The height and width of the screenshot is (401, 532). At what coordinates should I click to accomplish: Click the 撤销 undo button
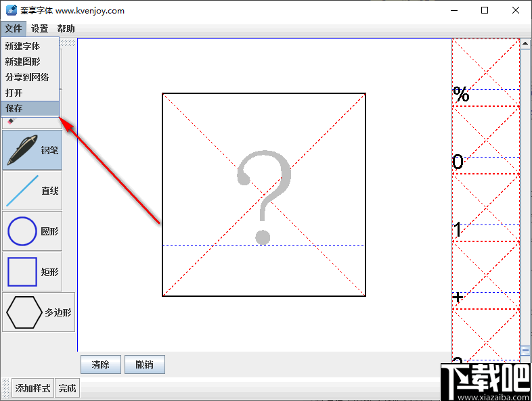point(145,364)
